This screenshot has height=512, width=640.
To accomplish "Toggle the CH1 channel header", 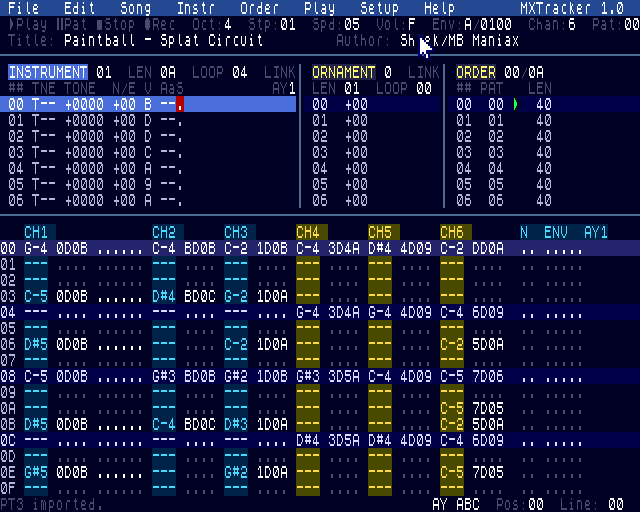I will point(36,232).
